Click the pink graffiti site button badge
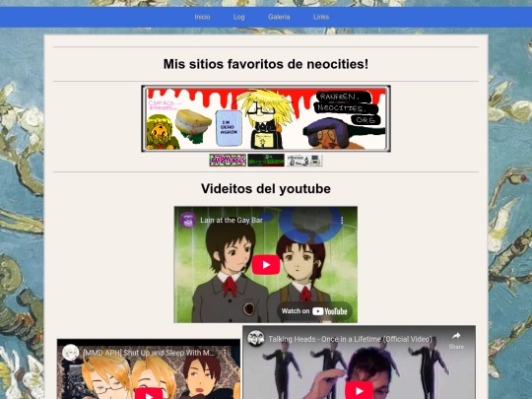Screen dimensions: 532x399 tap(228, 161)
